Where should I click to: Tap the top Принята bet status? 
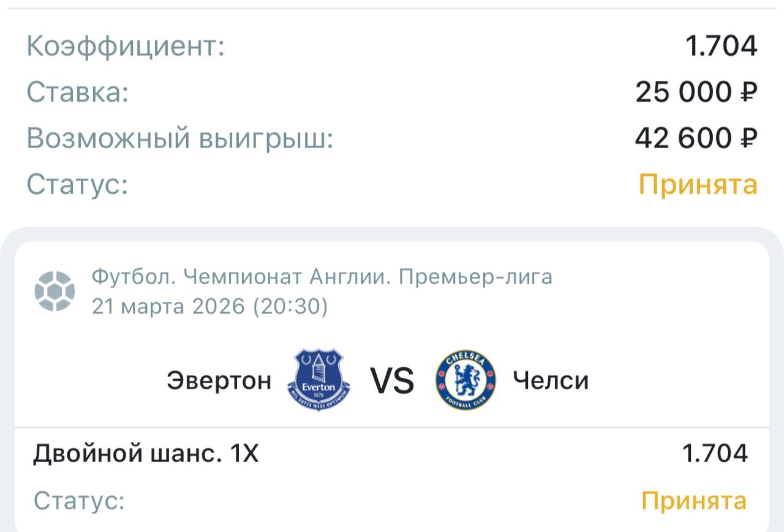[x=698, y=184]
